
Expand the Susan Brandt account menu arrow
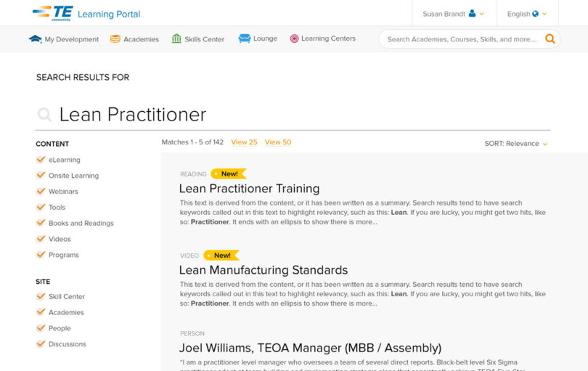coord(482,14)
